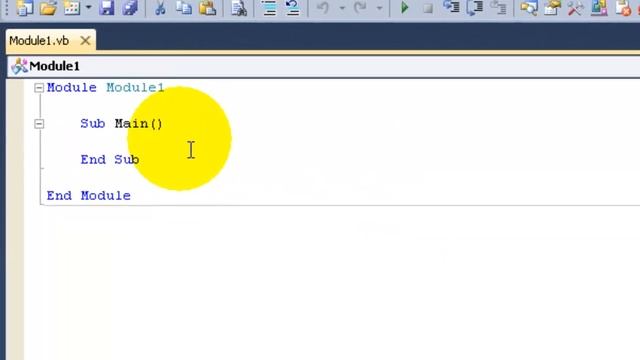Comment out the selected lines
Viewport: 640px width, 360px height.
pyautogui.click(x=269, y=7)
